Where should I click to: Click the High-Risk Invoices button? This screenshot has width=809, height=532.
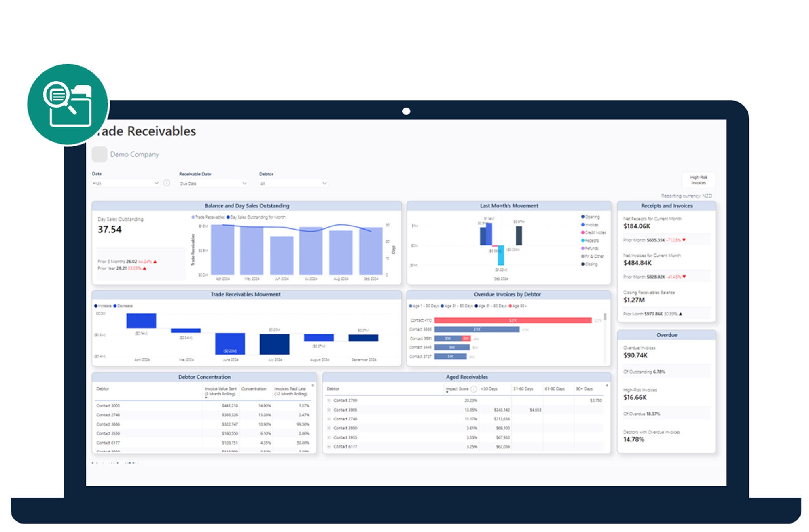698,179
